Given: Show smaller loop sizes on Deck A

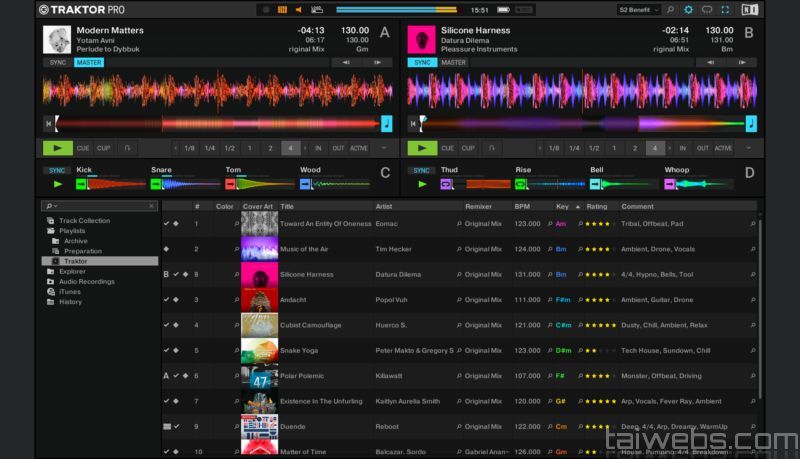Looking at the screenshot, I should click(175, 148).
